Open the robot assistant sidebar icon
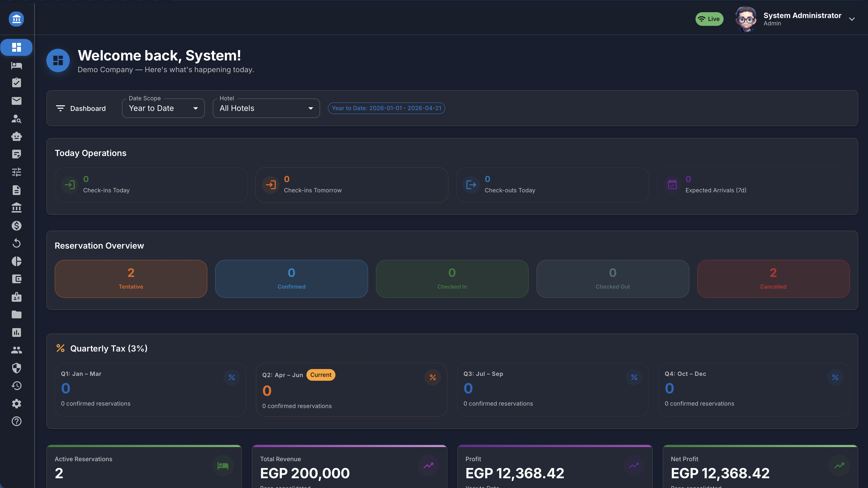Viewport: 868px width, 488px height. click(x=16, y=137)
